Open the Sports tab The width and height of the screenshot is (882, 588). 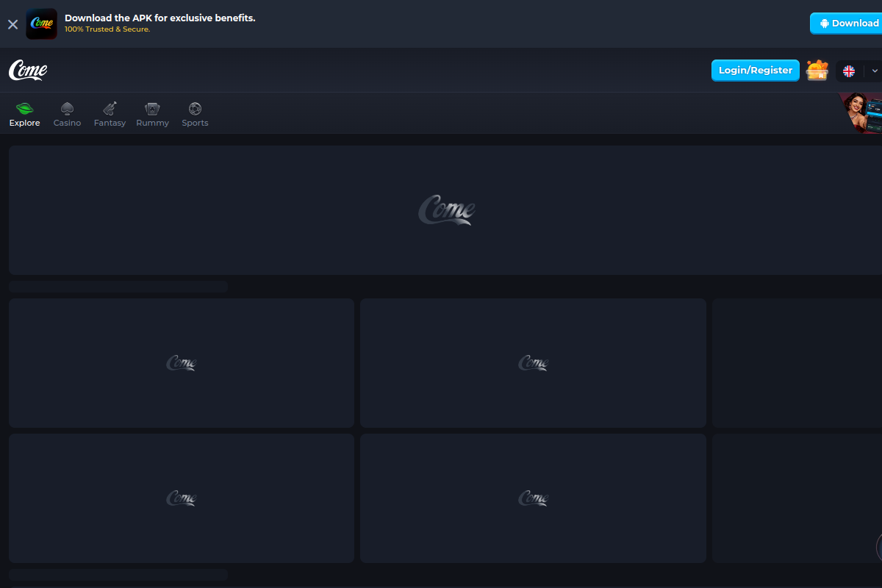pos(195,115)
